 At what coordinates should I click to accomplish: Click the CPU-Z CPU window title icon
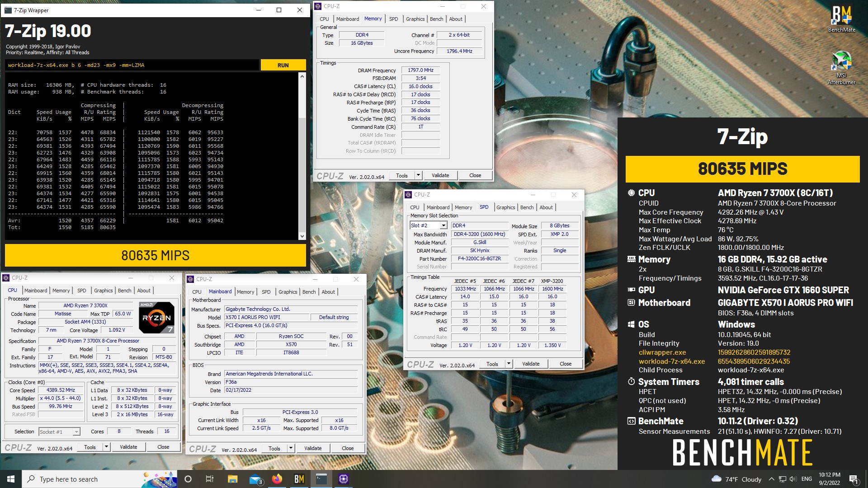tap(6, 278)
